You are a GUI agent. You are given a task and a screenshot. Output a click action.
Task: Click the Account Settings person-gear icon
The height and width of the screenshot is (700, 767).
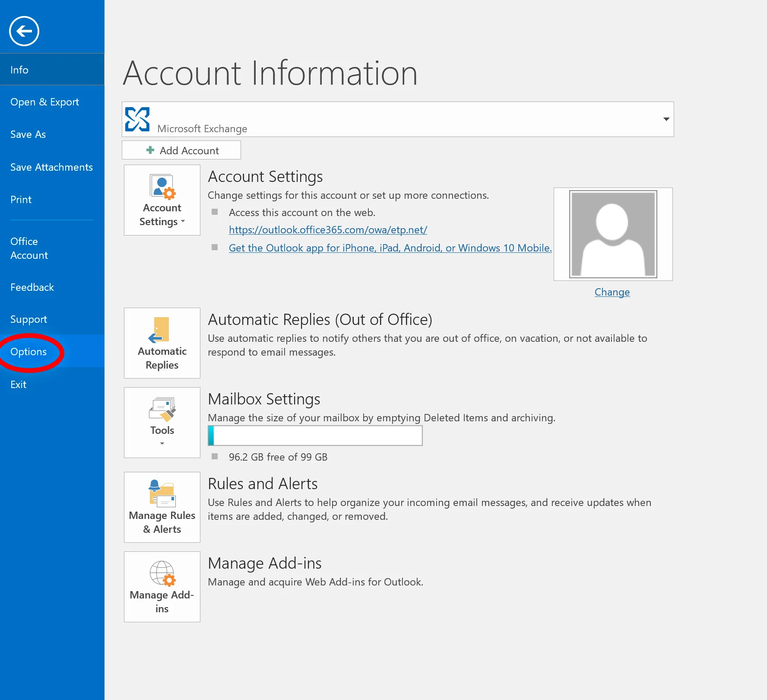pyautogui.click(x=162, y=187)
